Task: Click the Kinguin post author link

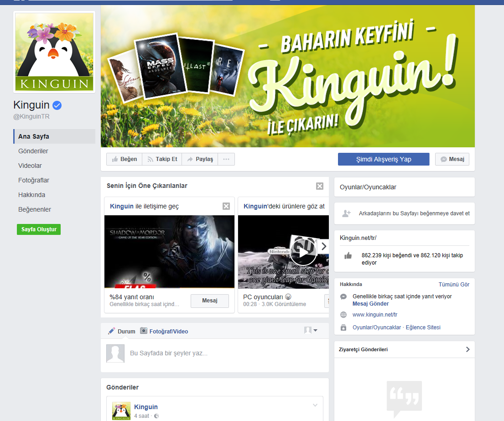Action: coord(145,407)
